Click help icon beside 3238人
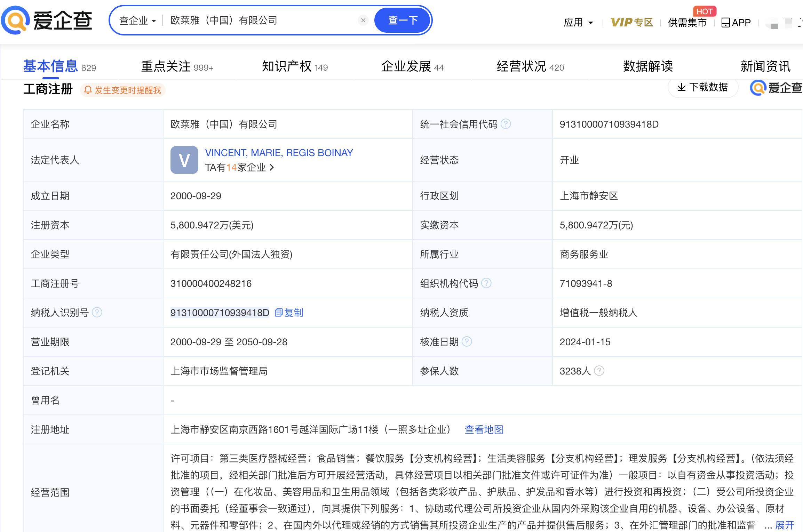 coord(599,371)
